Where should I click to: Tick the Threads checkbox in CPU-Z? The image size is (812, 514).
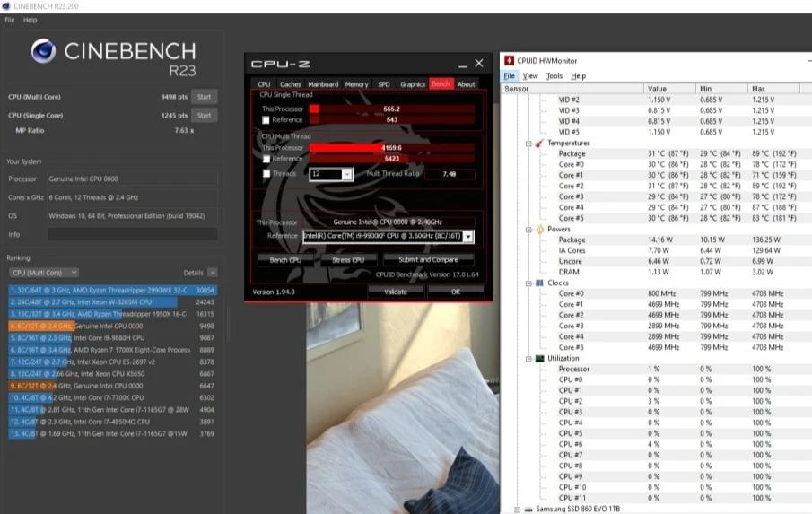click(x=266, y=174)
